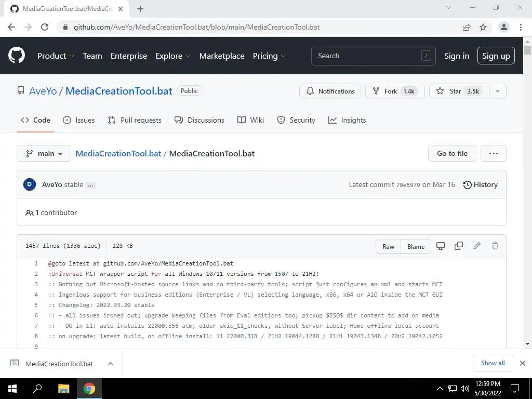
Task: Open the Wiki tab
Action: click(250, 120)
